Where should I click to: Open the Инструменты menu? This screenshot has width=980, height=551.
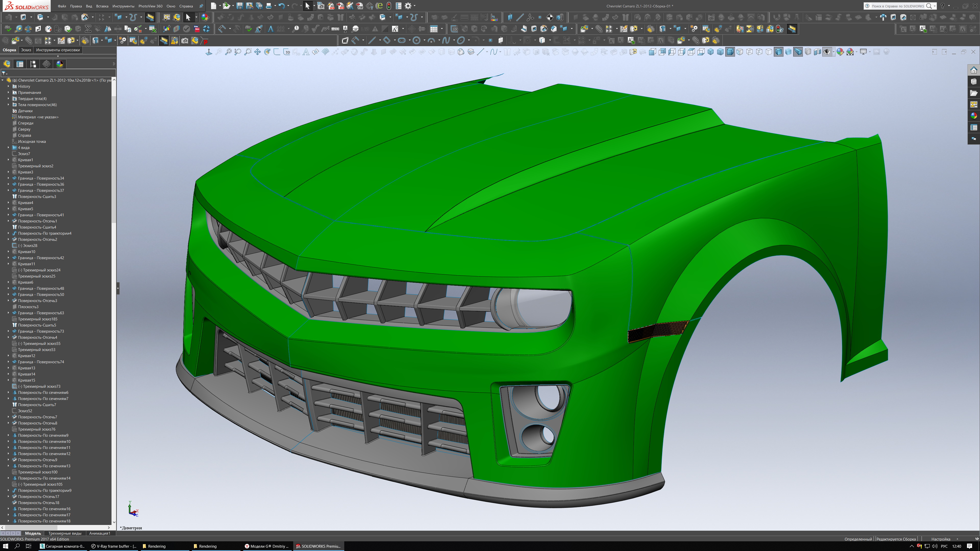[x=123, y=6]
